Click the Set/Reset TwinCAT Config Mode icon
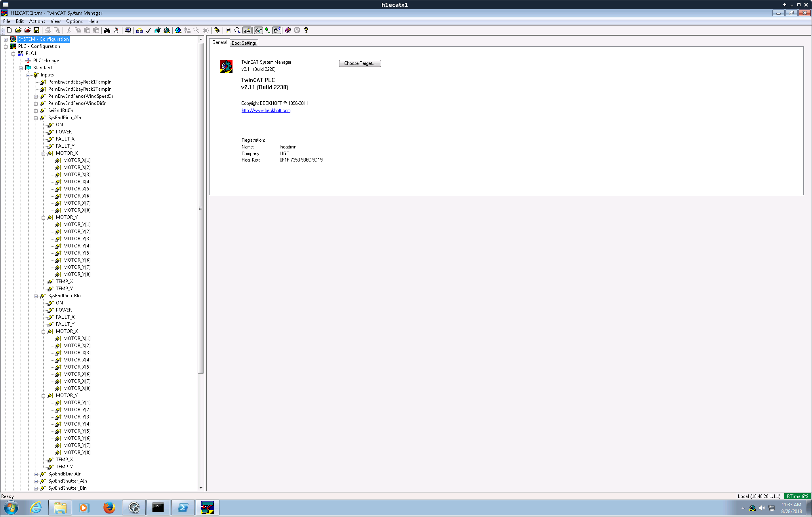Image resolution: width=812 pixels, height=517 pixels. [178, 30]
